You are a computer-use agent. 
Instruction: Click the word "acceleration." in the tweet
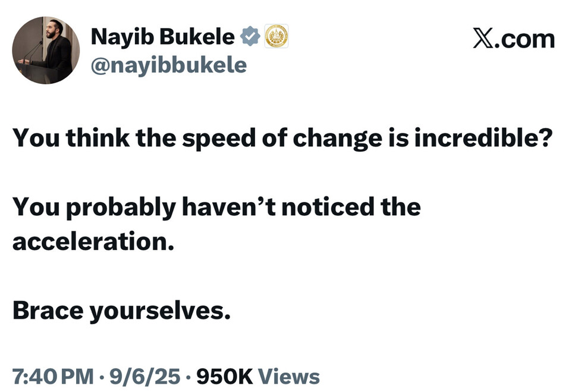click(x=93, y=243)
